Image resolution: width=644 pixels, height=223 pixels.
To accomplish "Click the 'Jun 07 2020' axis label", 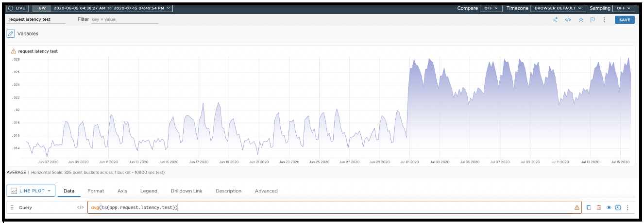I will tap(48, 162).
